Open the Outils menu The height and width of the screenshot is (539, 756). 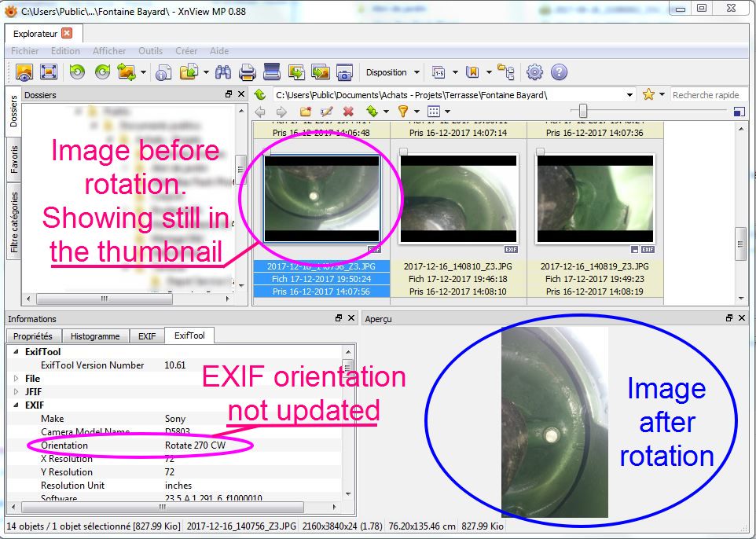(x=150, y=51)
